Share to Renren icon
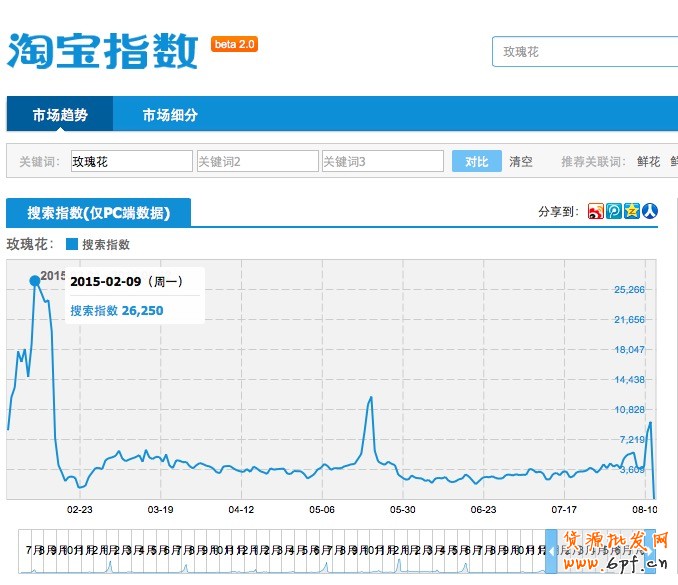The width and height of the screenshot is (678, 585). coord(650,211)
